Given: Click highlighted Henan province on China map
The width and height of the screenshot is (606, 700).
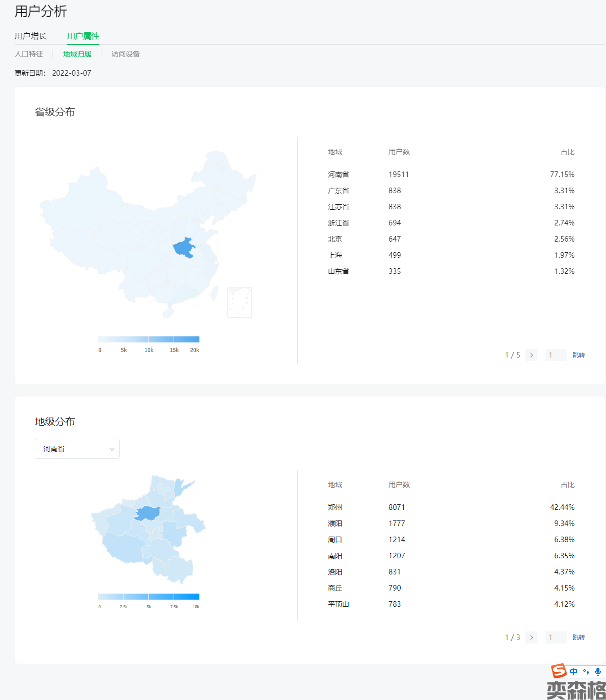Looking at the screenshot, I should [183, 248].
